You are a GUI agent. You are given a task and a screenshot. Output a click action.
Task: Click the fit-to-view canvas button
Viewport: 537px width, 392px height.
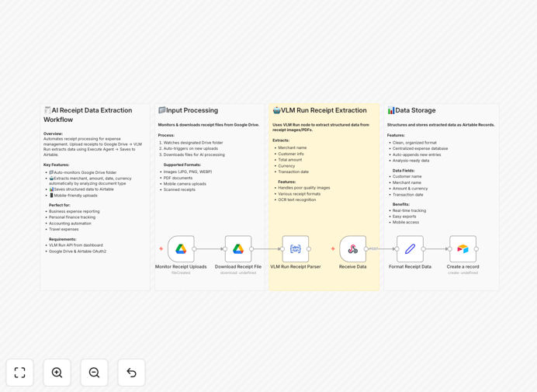(x=20, y=373)
